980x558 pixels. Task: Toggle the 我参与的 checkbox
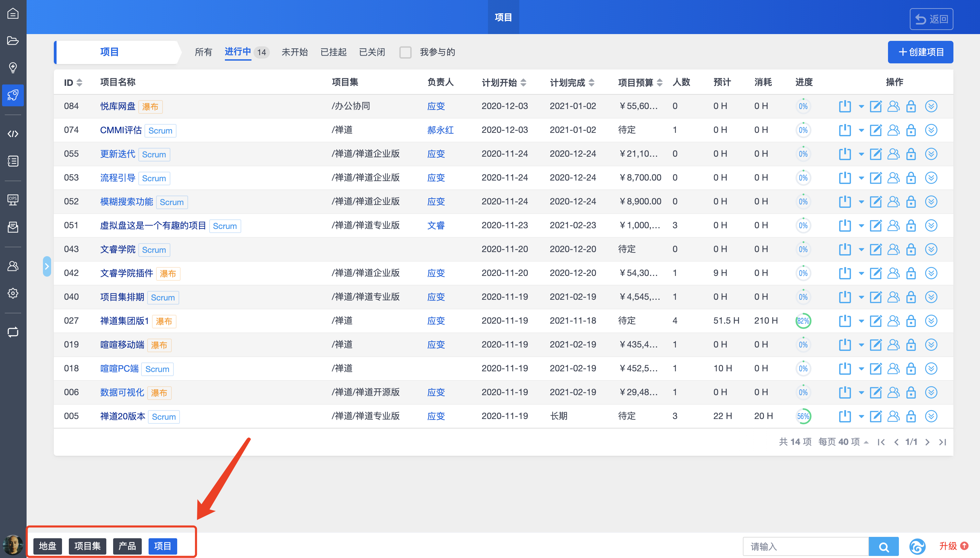(x=405, y=52)
